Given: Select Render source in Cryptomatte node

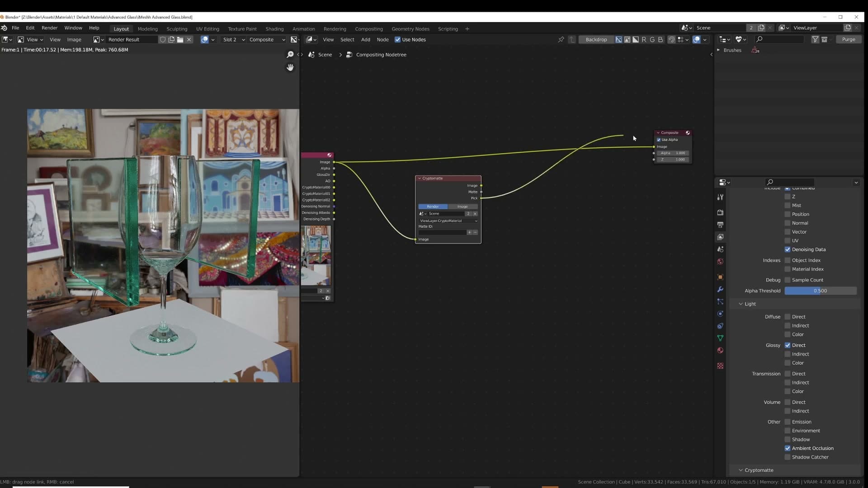Looking at the screenshot, I should click(433, 206).
